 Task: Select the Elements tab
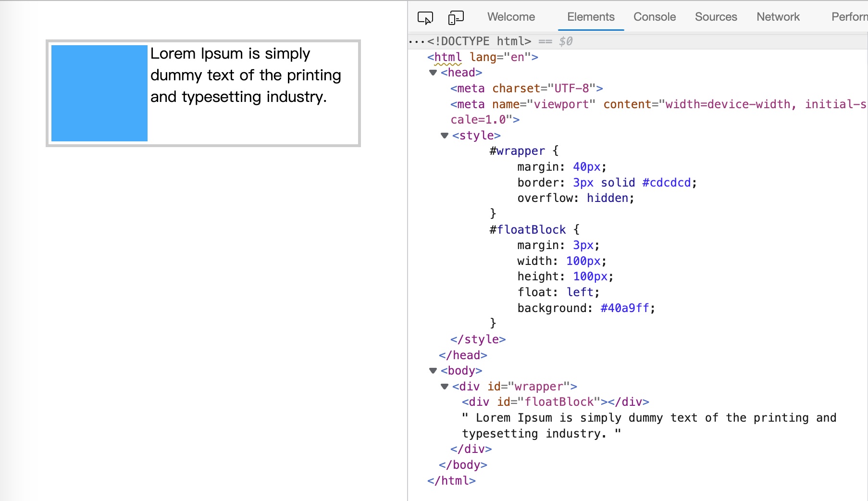pos(590,17)
